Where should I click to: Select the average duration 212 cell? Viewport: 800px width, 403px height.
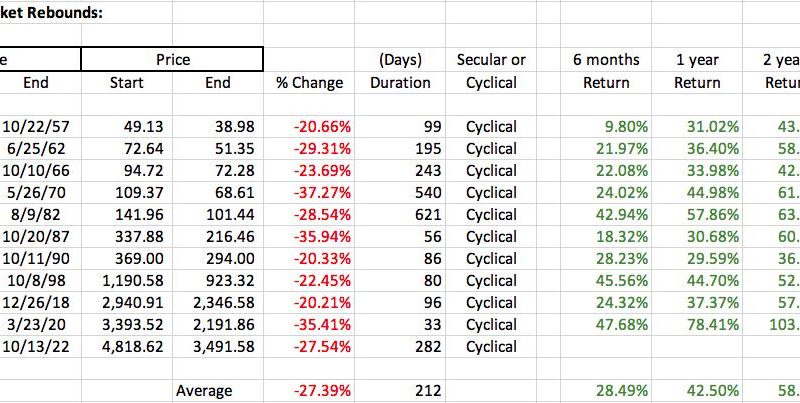[x=400, y=391]
